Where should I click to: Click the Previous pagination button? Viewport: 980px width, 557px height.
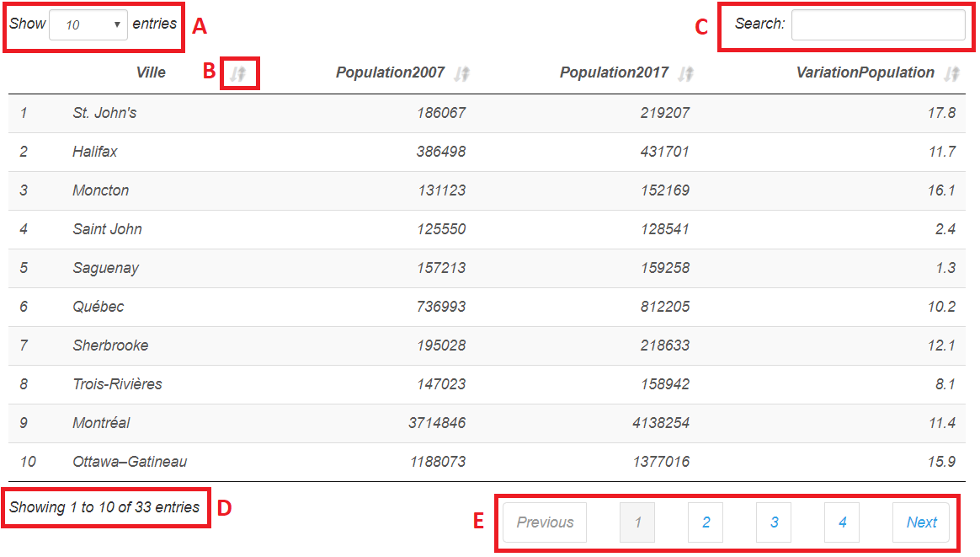tap(545, 522)
